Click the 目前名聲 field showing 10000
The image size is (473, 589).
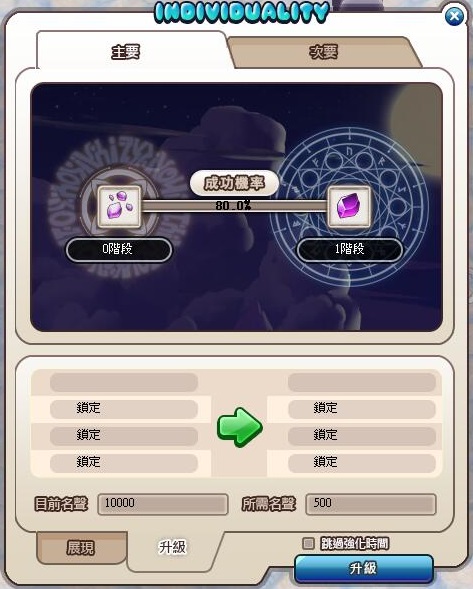pyautogui.click(x=163, y=504)
